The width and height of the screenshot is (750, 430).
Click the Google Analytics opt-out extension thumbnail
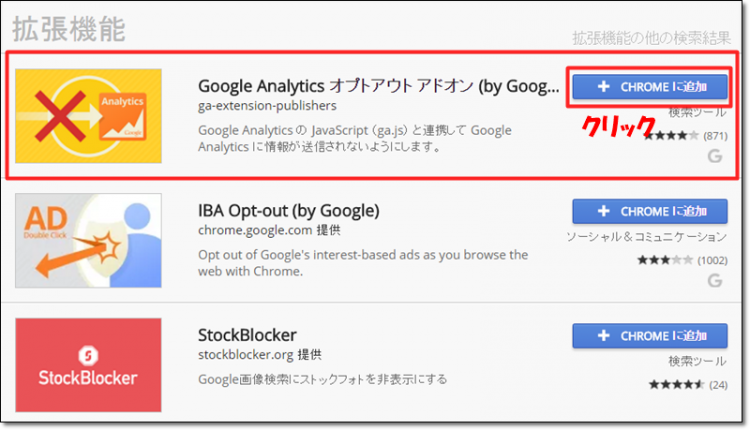(88, 116)
